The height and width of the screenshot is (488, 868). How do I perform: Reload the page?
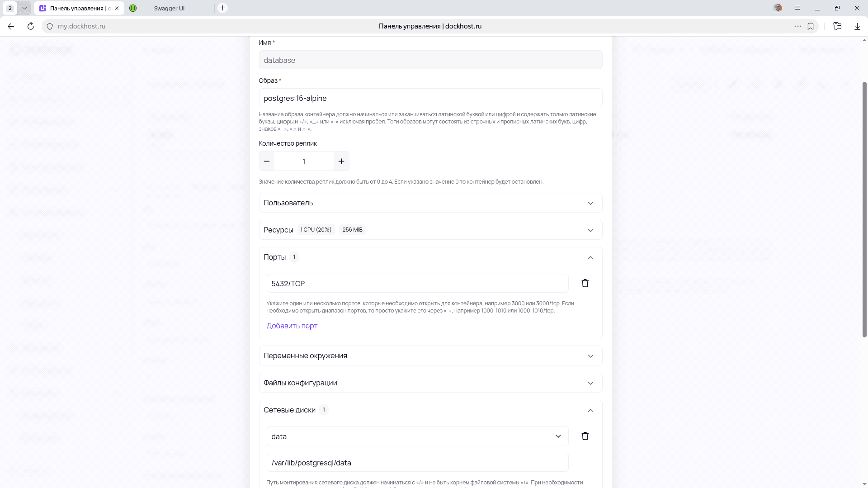coord(31,26)
